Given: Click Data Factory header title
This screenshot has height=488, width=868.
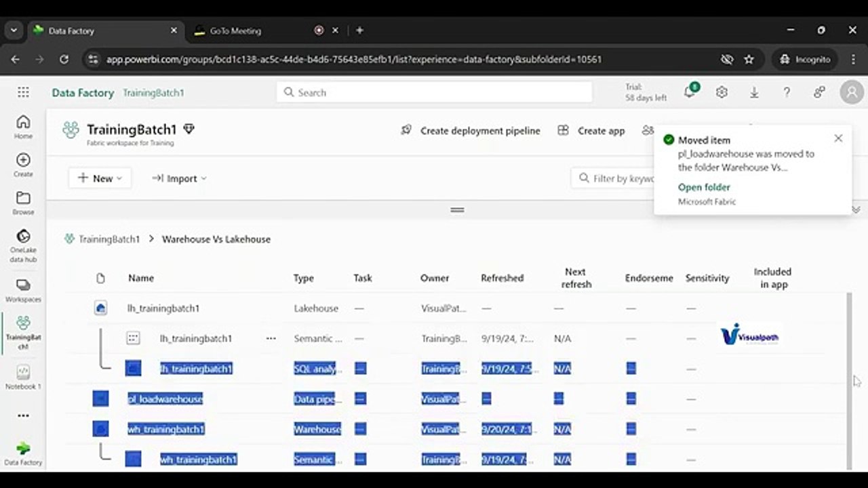Looking at the screenshot, I should (x=83, y=93).
